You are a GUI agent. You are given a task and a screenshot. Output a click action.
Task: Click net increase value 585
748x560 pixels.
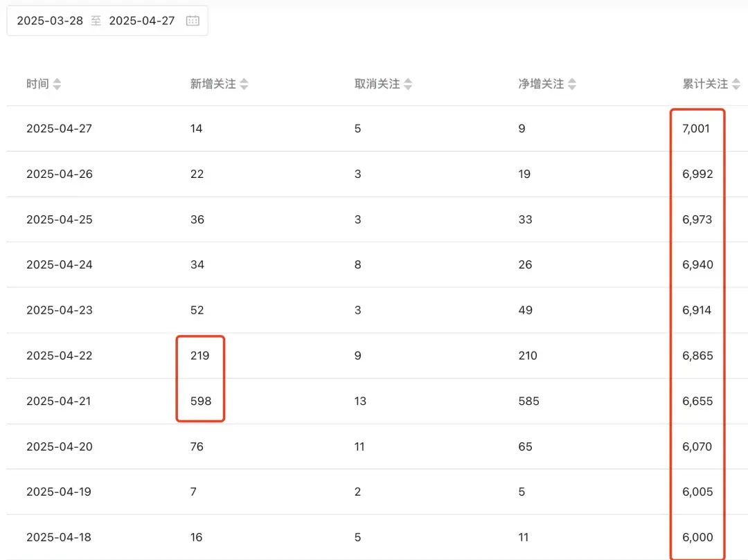528,401
